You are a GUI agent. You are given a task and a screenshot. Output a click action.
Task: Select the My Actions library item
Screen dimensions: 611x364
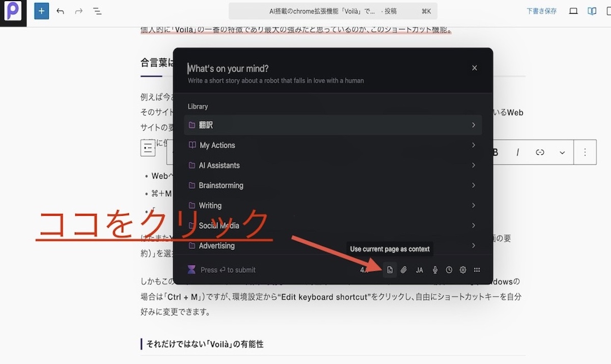(333, 145)
